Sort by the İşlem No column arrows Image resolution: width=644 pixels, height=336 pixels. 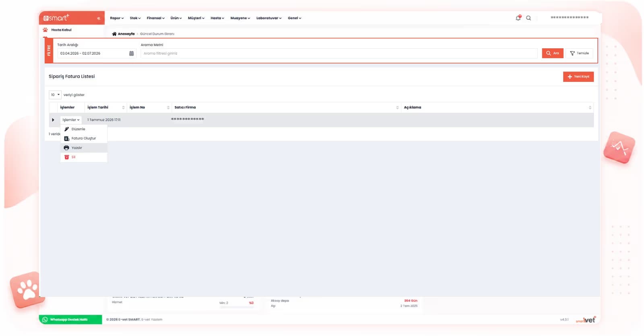(168, 107)
